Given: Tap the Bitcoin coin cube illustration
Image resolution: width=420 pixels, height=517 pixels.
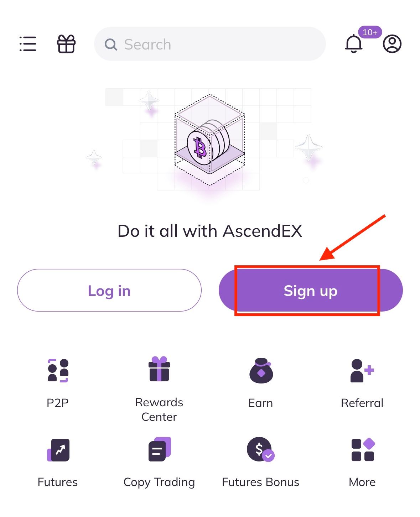Looking at the screenshot, I should tap(210, 140).
